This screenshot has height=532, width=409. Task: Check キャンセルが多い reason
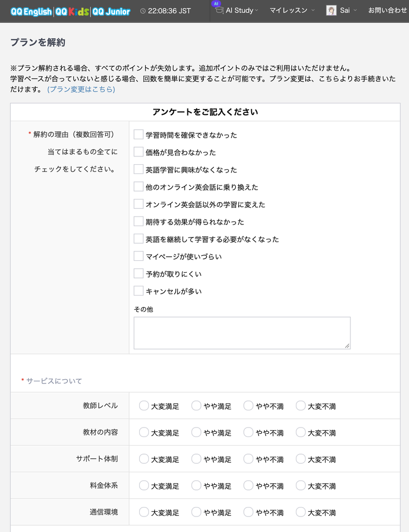pyautogui.click(x=139, y=290)
